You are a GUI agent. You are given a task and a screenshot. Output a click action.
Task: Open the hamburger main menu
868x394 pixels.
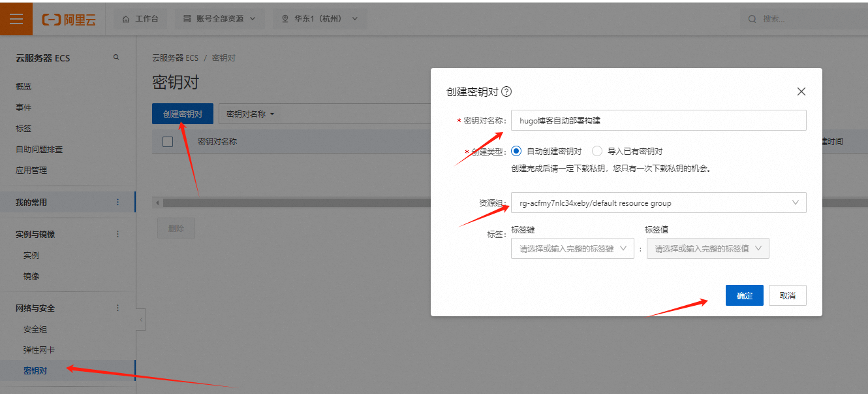pyautogui.click(x=16, y=19)
